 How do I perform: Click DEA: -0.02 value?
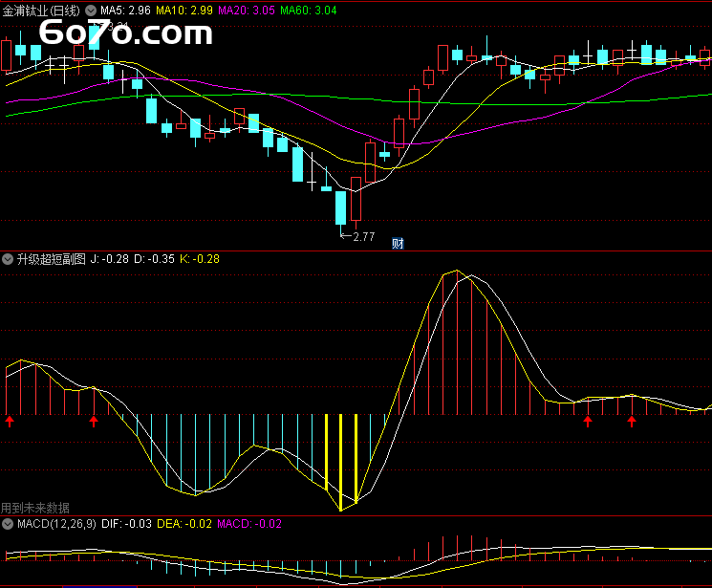point(184,524)
